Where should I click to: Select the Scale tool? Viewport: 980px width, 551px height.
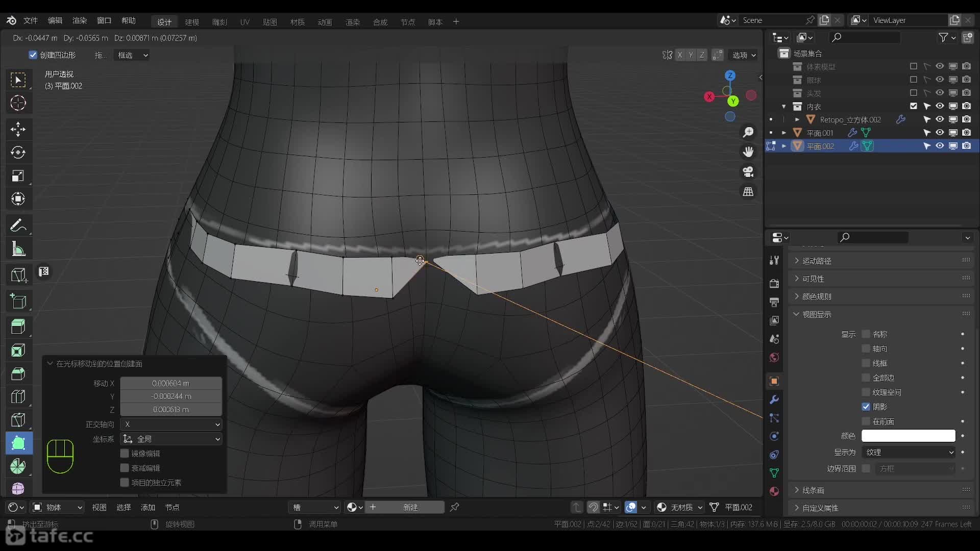(18, 176)
